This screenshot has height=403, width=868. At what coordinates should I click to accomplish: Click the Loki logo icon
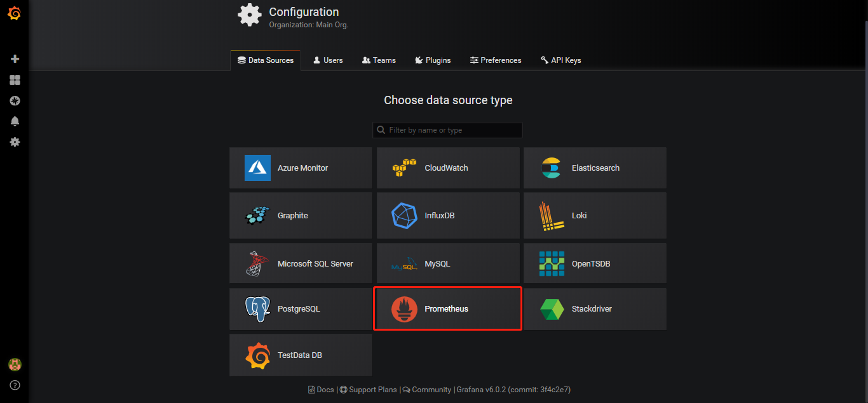click(x=551, y=216)
